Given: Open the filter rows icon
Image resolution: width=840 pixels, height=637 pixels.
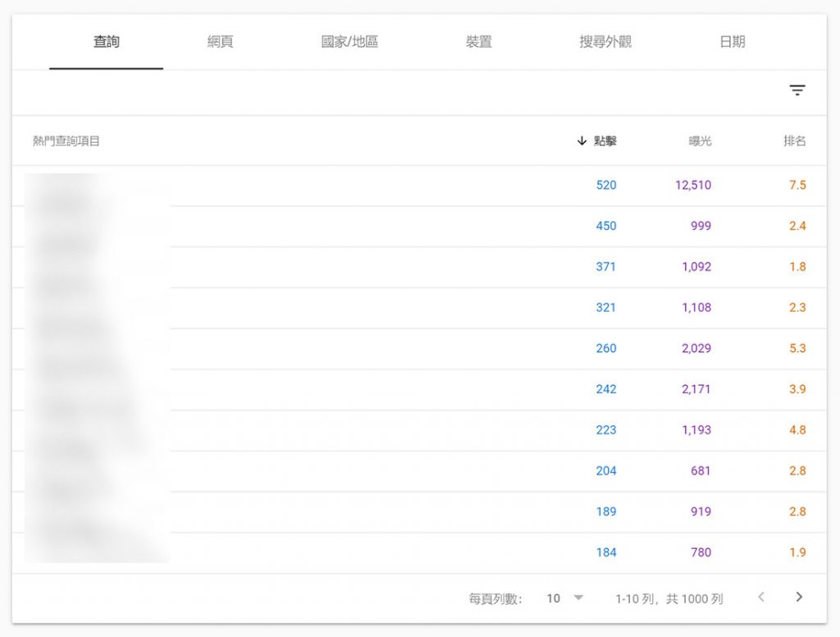Looking at the screenshot, I should [797, 90].
